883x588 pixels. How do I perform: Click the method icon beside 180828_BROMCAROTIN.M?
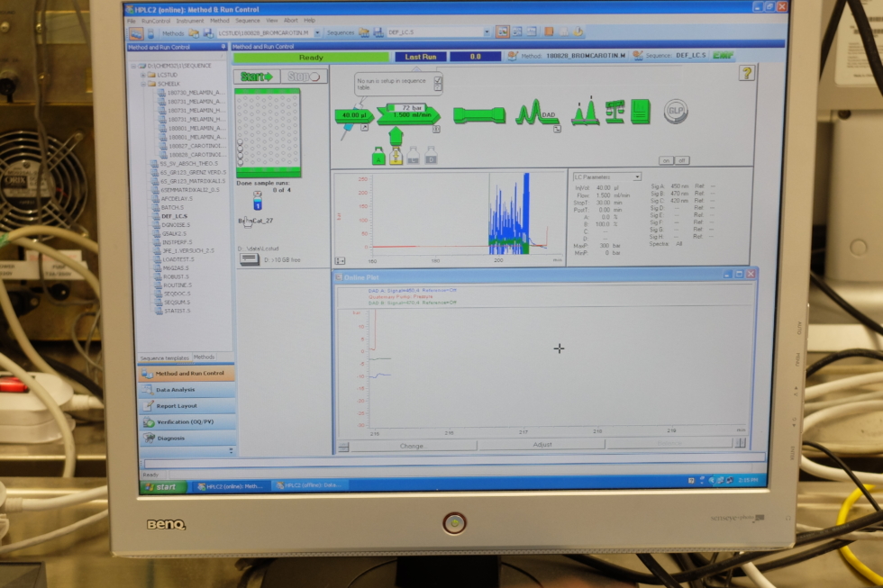[513, 56]
